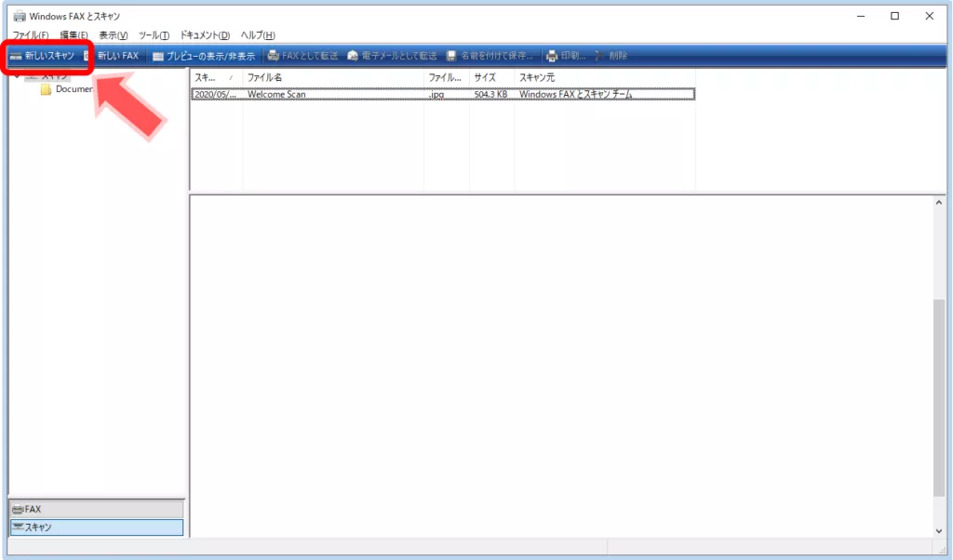Viewport: 953px width, 560px height.
Task: Click 電子メールとして転送 mail icon
Action: pos(353,56)
